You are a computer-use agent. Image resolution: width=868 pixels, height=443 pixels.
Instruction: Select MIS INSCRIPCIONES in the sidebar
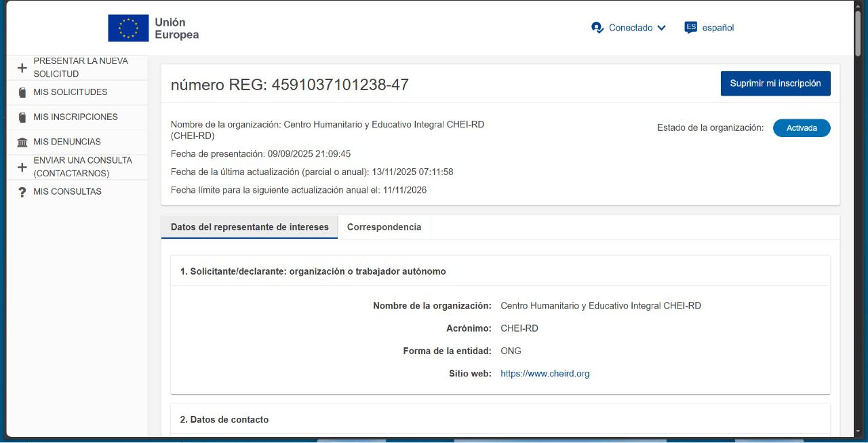77,117
